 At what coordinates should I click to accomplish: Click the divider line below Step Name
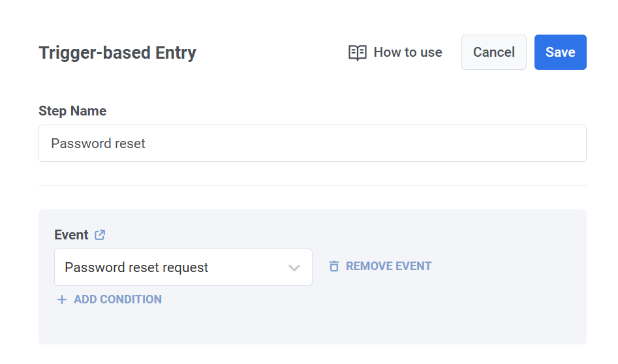point(313,185)
